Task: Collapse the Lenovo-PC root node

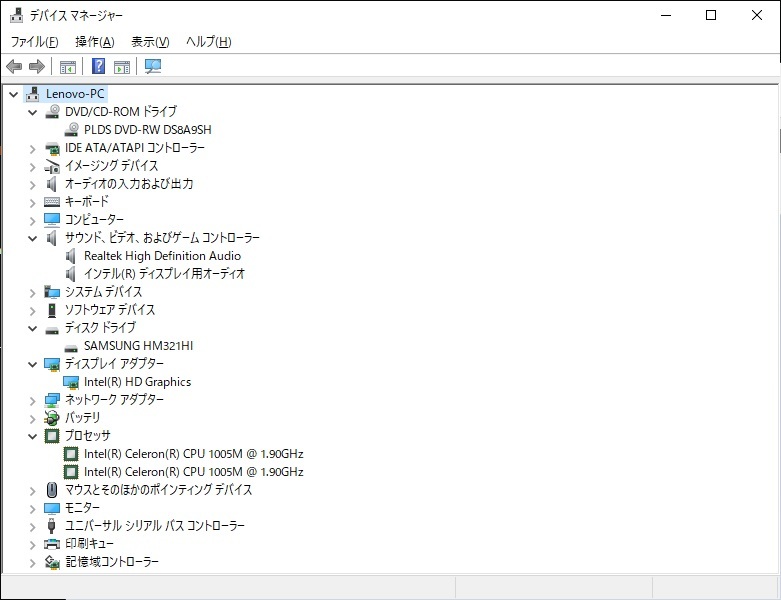Action: pos(14,94)
